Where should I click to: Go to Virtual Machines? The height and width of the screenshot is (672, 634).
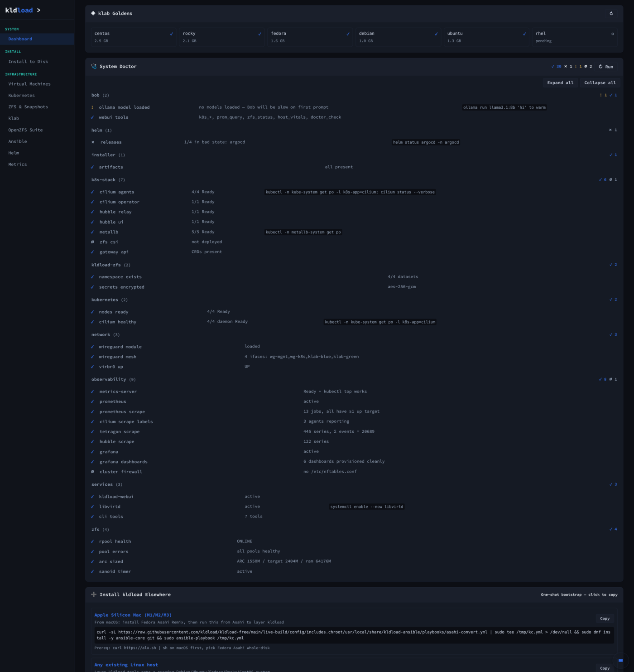point(37,84)
